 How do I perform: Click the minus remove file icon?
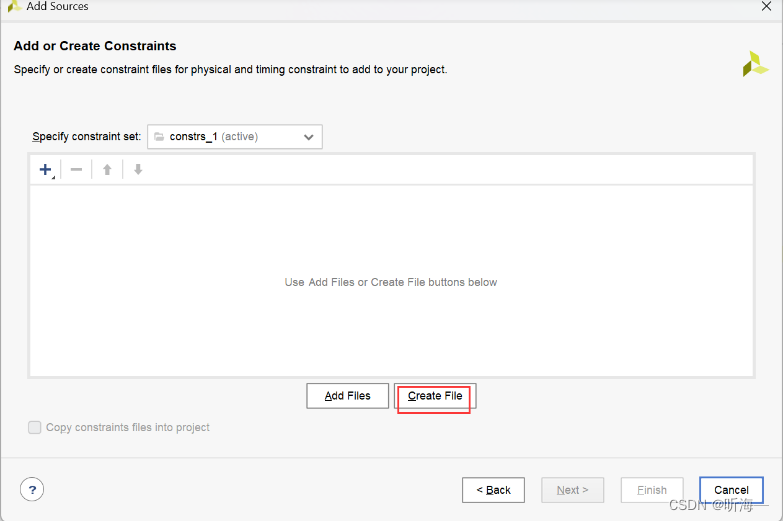tap(76, 170)
